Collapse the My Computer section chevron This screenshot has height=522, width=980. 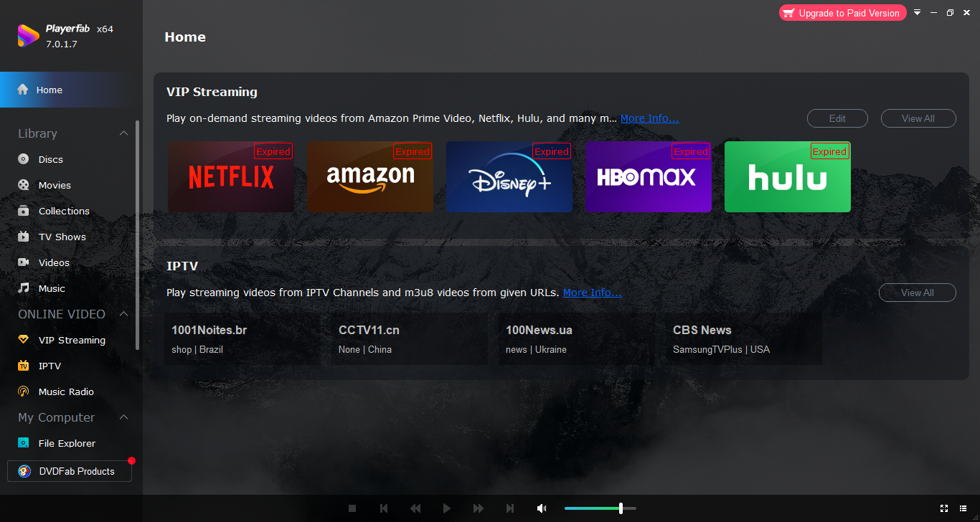pos(123,417)
